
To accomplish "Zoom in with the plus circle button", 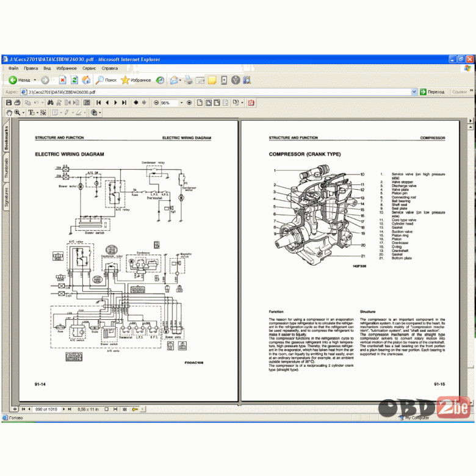I will coord(189,103).
